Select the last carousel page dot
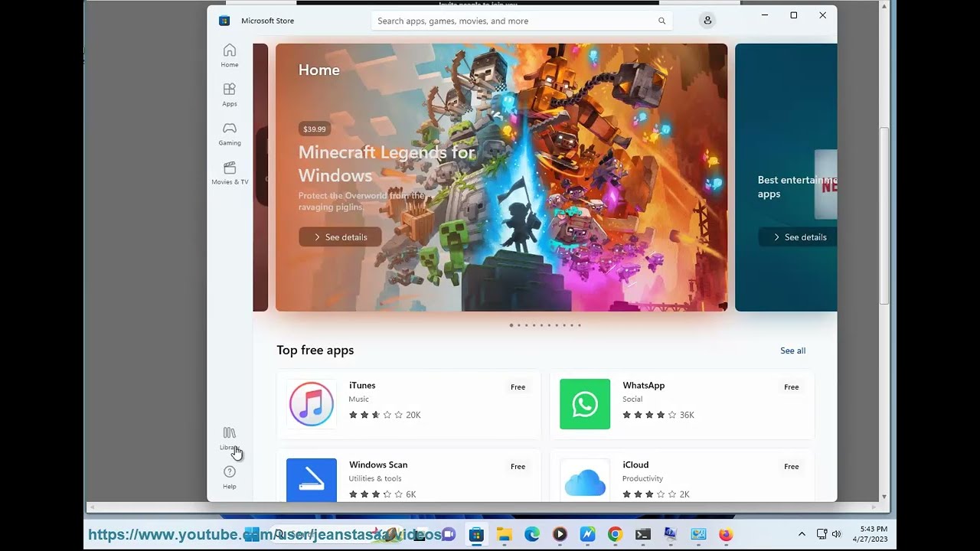Viewport: 980px width, 551px height. point(580,325)
